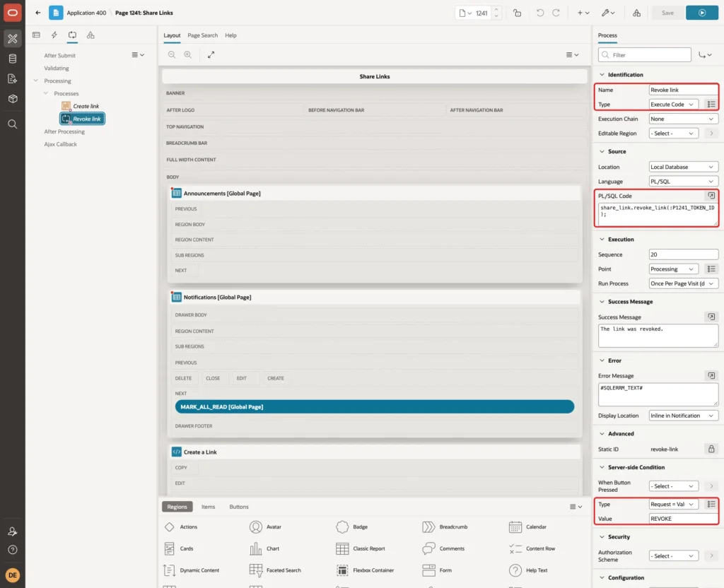Go back with the left arrow
The image size is (724, 588).
tap(38, 13)
